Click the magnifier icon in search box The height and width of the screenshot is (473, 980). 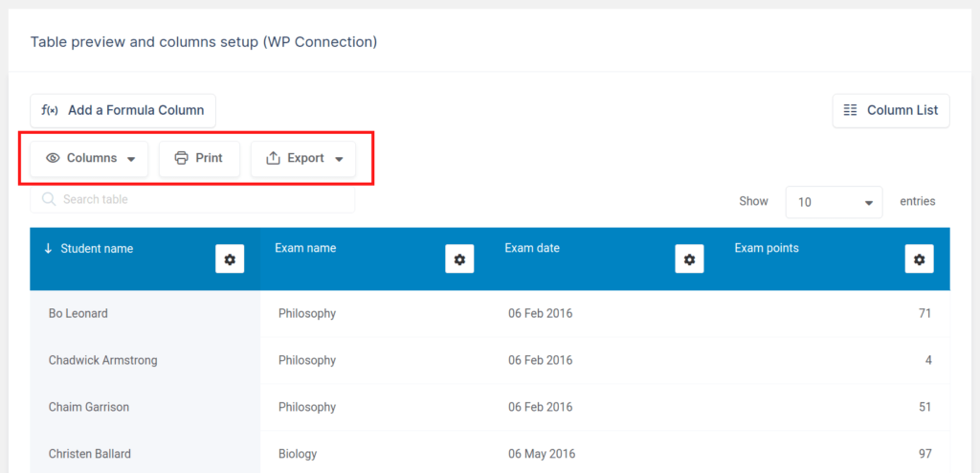[x=49, y=199]
